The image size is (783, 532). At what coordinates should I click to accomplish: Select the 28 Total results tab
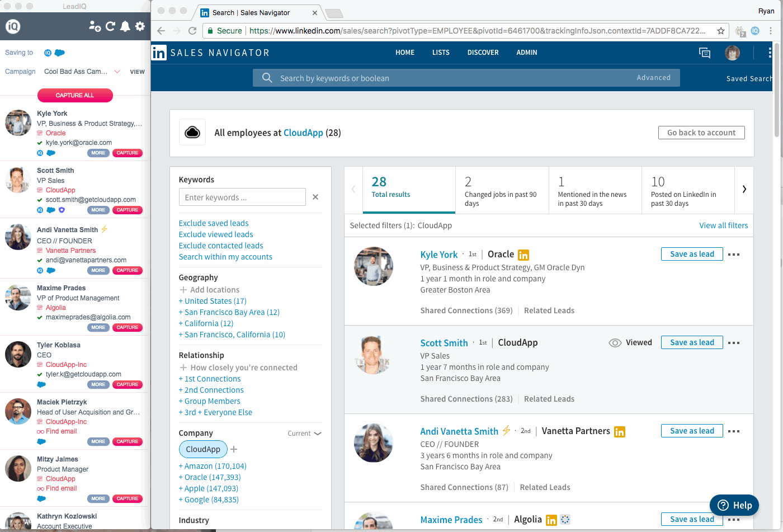point(409,190)
